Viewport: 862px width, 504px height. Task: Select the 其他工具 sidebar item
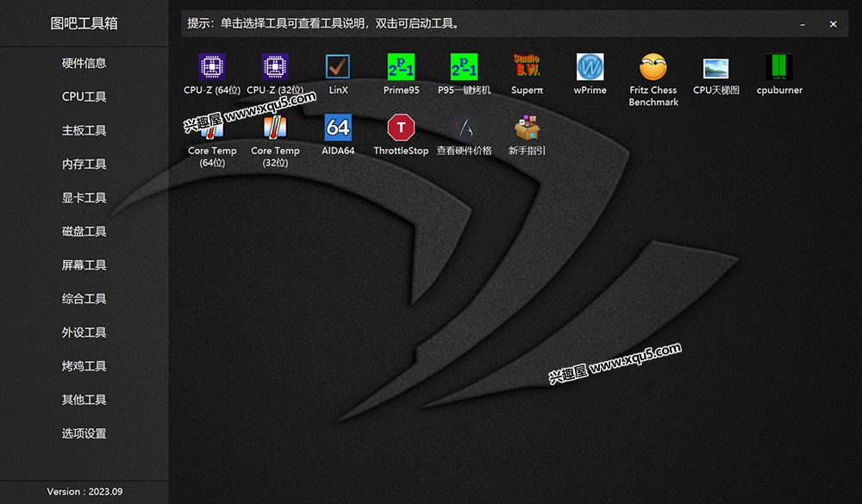click(84, 400)
